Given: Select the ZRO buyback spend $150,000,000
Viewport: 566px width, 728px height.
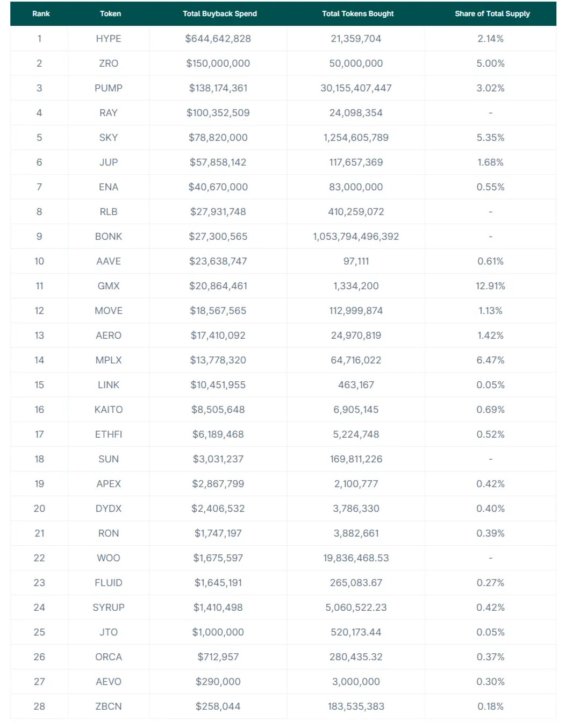Looking at the screenshot, I should tap(218, 63).
